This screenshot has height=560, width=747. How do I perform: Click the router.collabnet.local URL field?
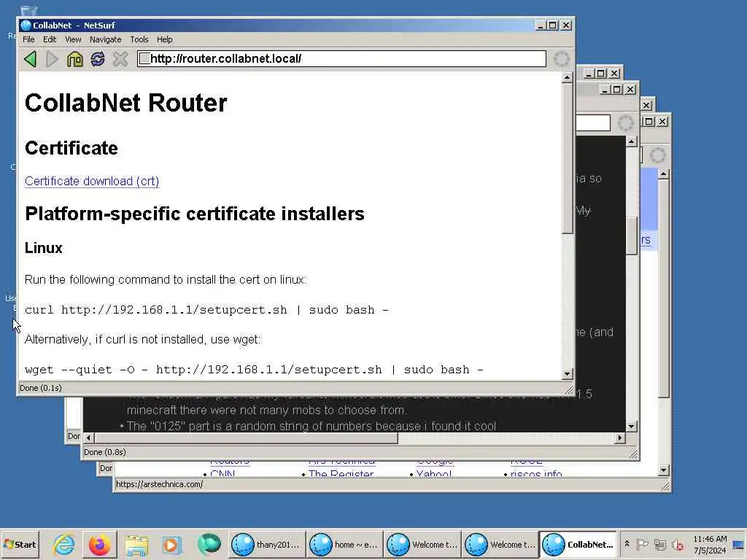click(341, 58)
